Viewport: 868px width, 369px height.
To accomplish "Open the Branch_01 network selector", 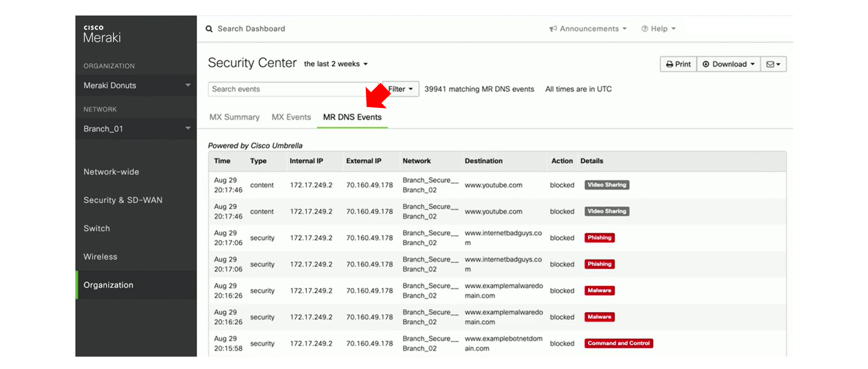I will 136,129.
